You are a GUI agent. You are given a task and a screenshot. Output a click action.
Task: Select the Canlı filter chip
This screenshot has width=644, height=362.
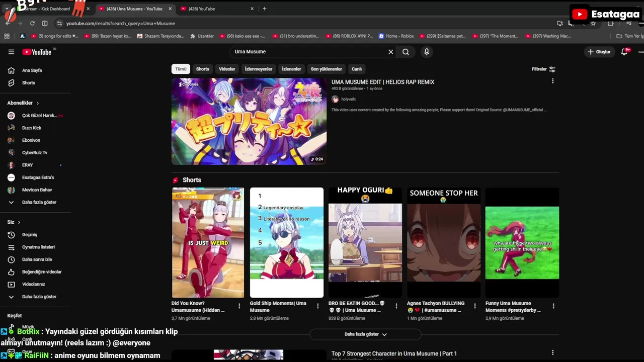click(357, 69)
